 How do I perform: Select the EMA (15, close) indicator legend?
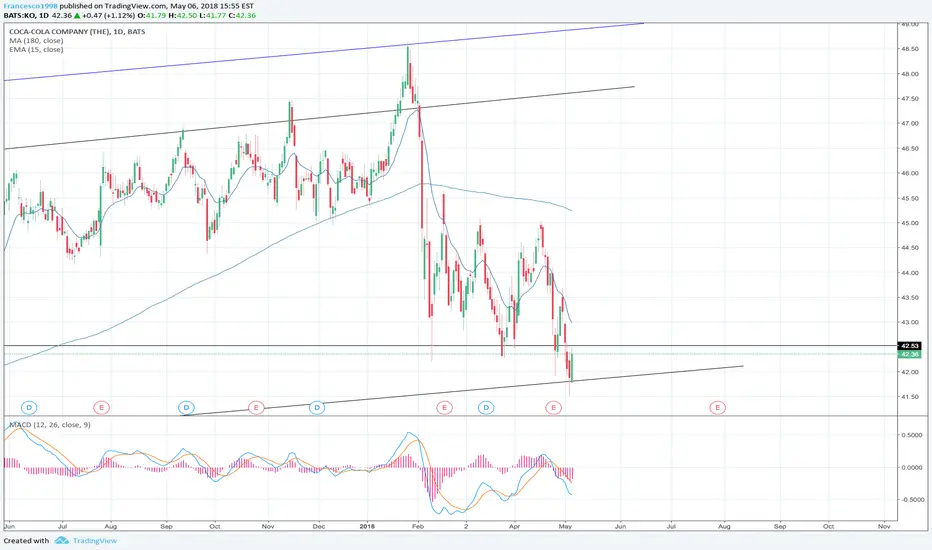(x=36, y=49)
